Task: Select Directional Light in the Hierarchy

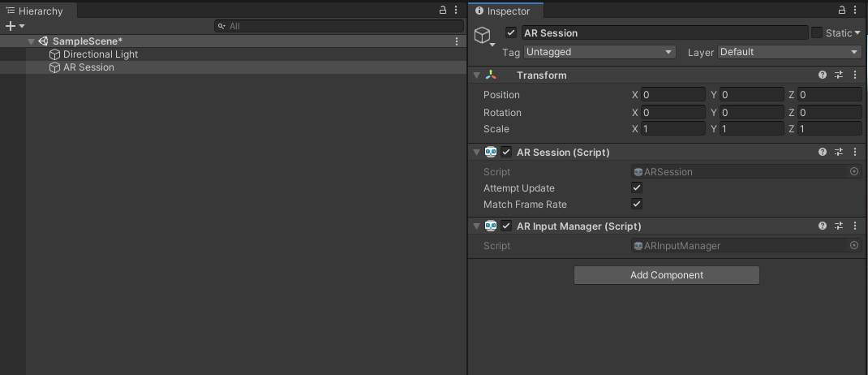Action: (x=101, y=54)
